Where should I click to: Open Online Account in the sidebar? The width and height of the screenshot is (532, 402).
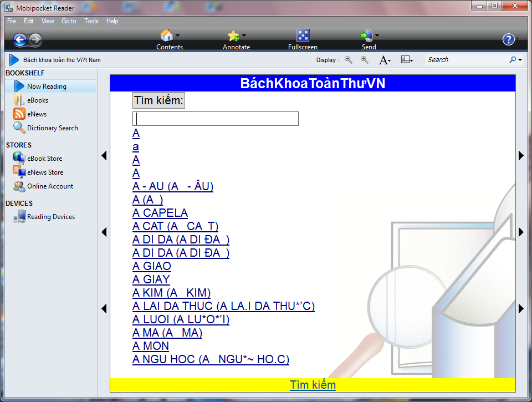pos(50,186)
